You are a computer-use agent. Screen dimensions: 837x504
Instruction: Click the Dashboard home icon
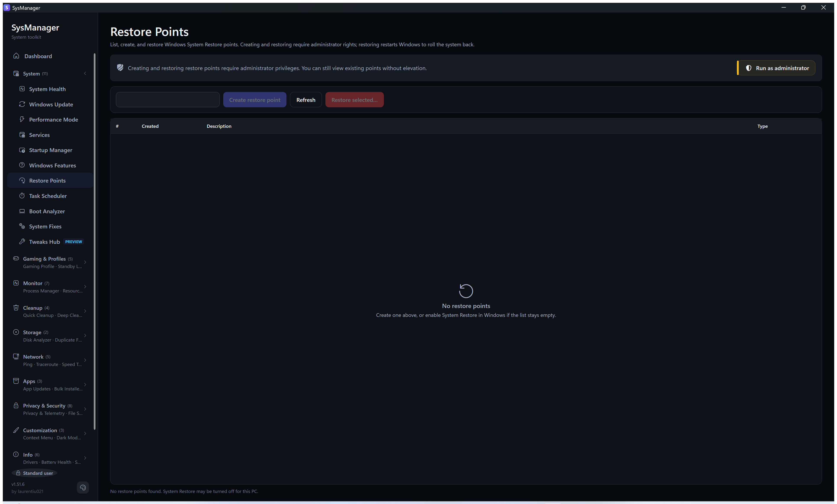pyautogui.click(x=16, y=56)
